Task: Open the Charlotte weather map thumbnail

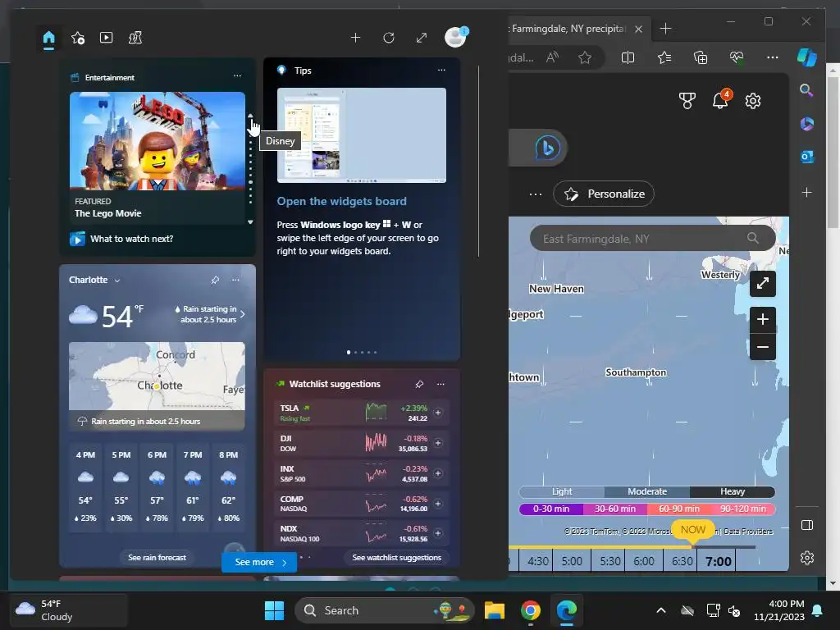Action: (157, 377)
